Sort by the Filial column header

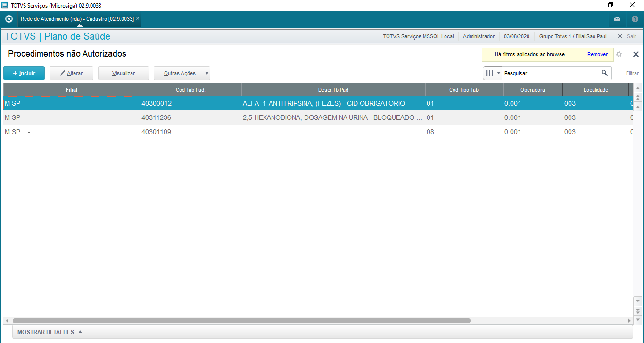(72, 90)
